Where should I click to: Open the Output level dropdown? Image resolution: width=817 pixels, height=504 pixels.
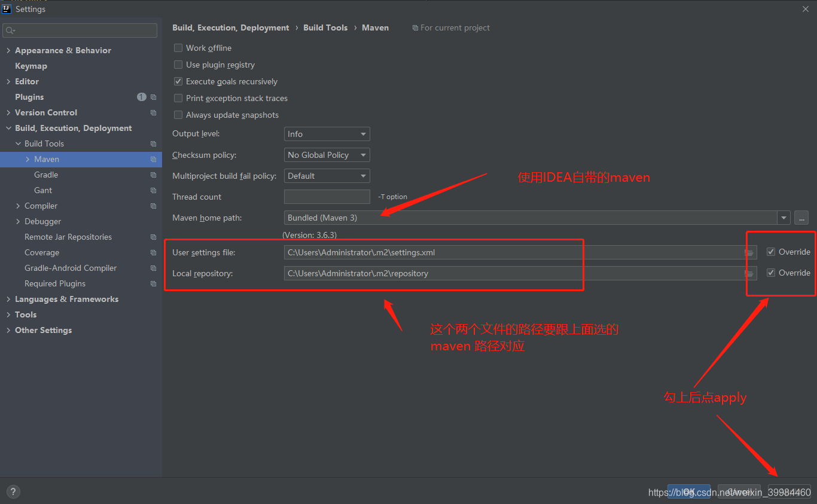click(327, 134)
